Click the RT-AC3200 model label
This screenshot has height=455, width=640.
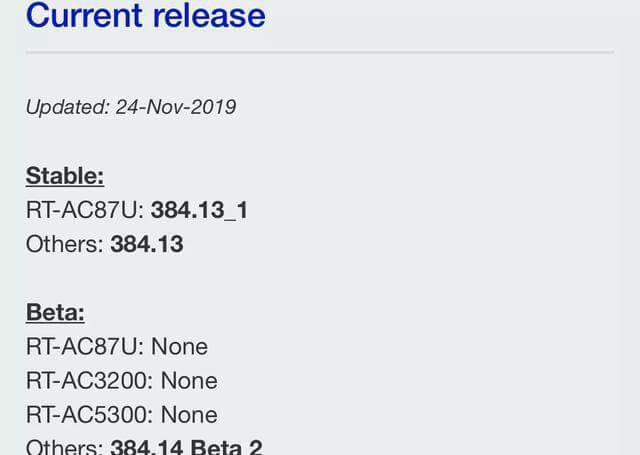pyautogui.click(x=88, y=381)
